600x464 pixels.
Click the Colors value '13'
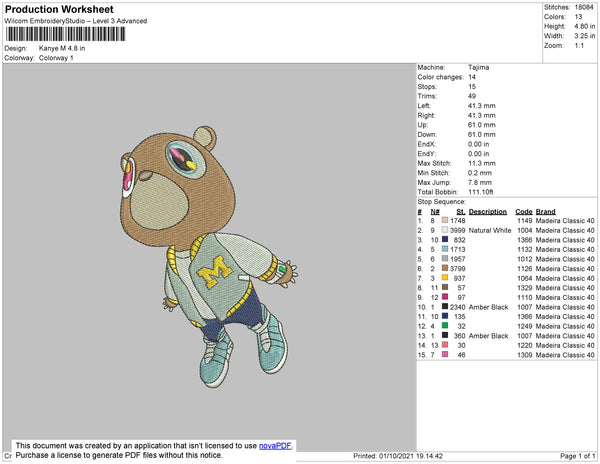[x=578, y=17]
